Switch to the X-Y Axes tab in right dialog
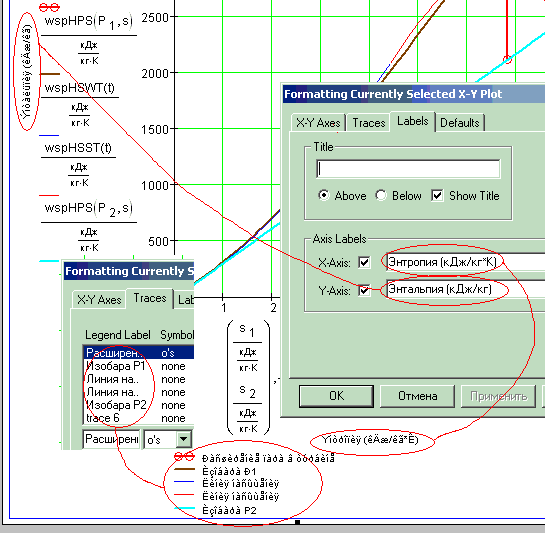Screen dimensions: 545x534 [x=318, y=123]
